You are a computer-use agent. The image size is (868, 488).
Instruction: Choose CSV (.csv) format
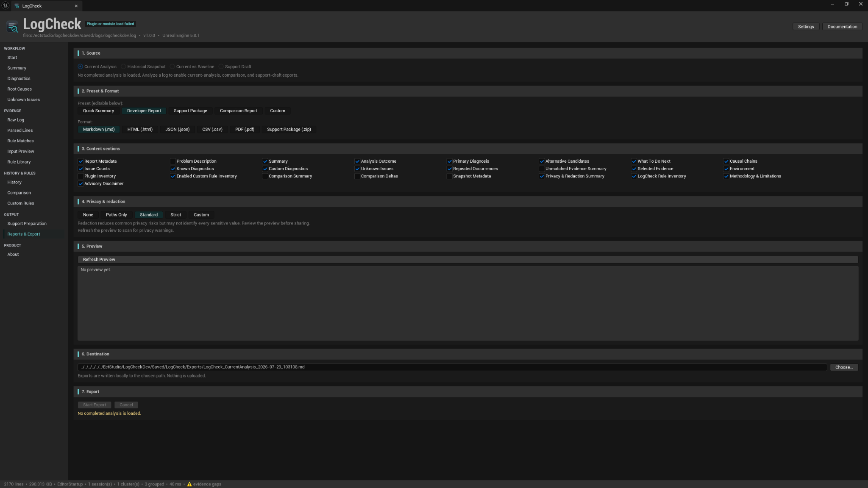point(212,130)
